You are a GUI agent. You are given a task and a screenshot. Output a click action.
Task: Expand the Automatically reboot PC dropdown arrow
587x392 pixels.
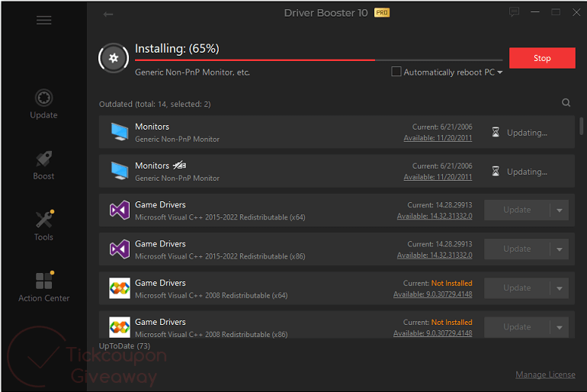[x=500, y=72]
